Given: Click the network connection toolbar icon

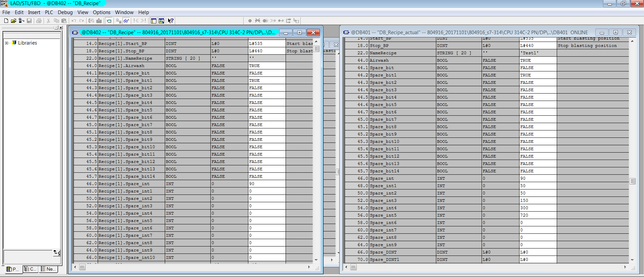Looking at the screenshot, I should click(119, 21).
